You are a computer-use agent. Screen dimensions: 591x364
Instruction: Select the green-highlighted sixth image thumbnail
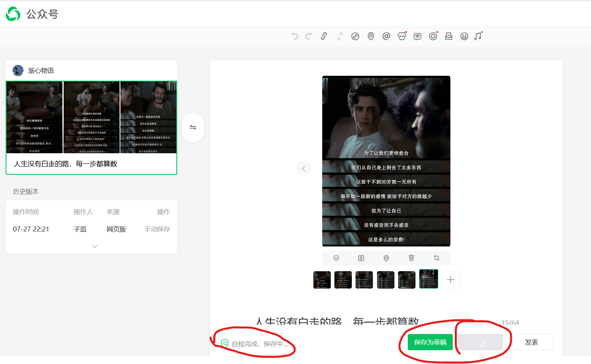pyautogui.click(x=428, y=279)
